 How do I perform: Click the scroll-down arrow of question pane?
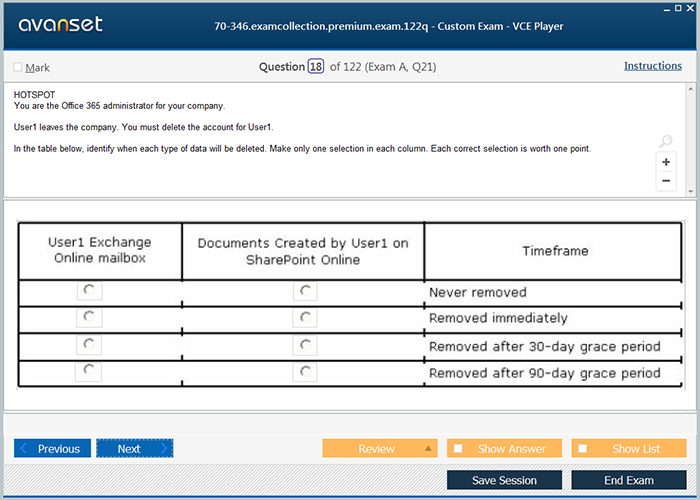pyautogui.click(x=691, y=192)
